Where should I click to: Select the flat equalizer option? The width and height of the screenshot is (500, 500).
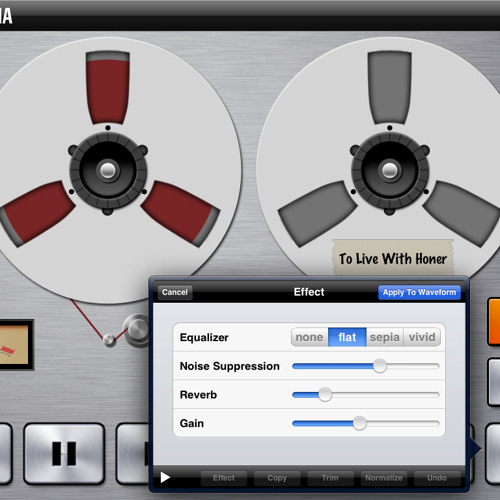347,337
